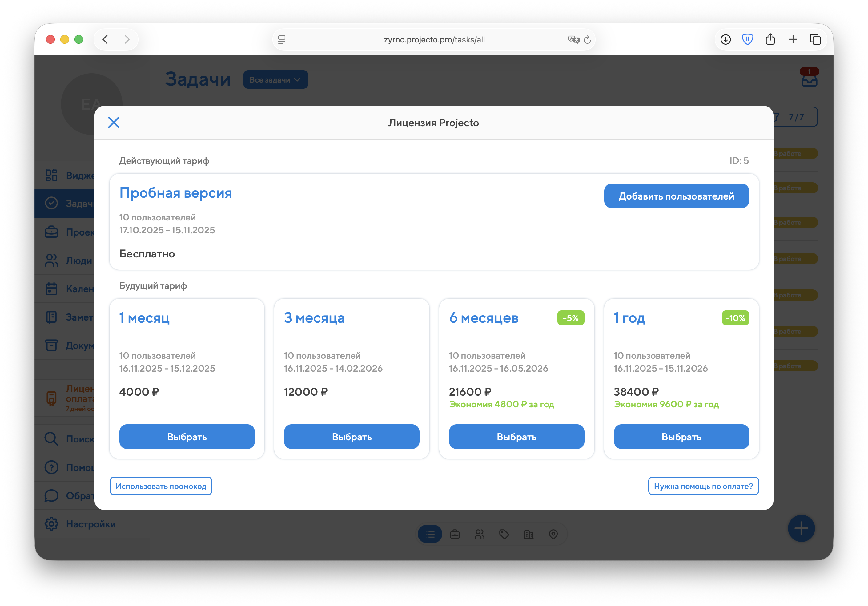Click the blue plus add button
Viewport: 868px width, 606px height.
(x=801, y=528)
